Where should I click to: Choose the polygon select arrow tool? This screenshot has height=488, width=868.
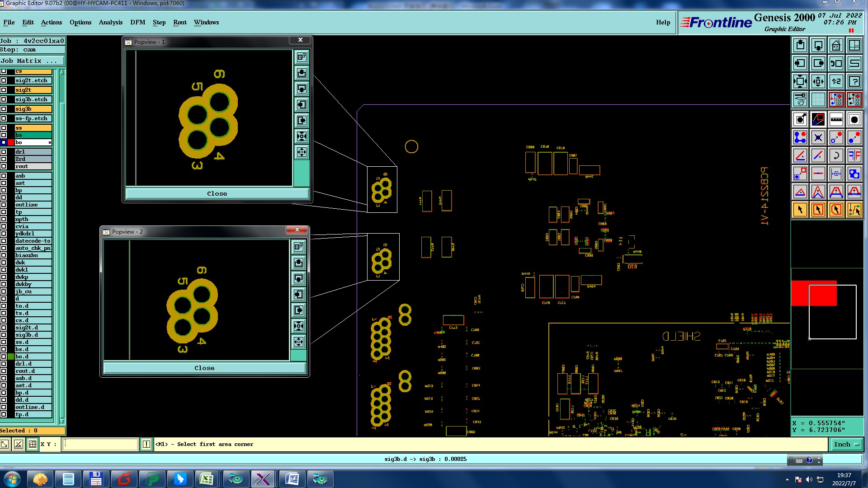click(836, 210)
